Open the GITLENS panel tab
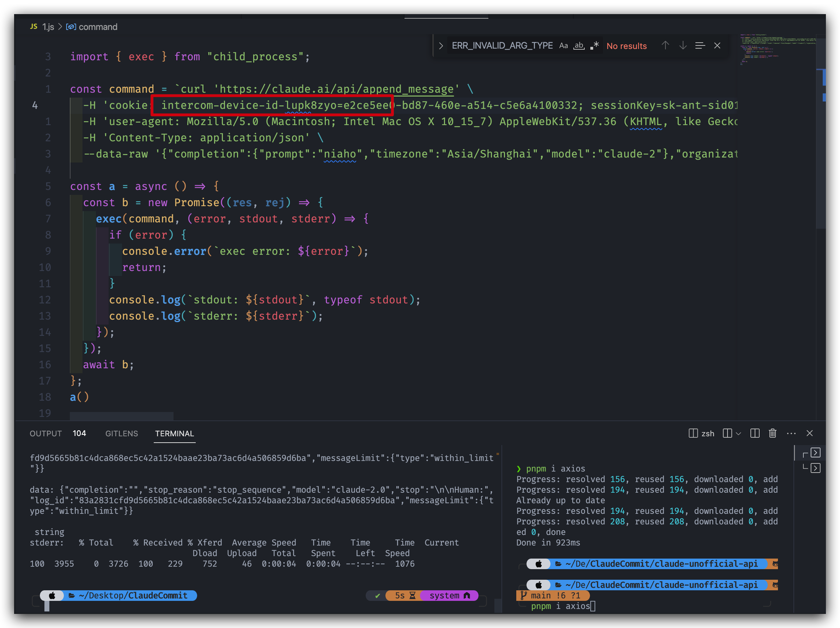 click(122, 433)
